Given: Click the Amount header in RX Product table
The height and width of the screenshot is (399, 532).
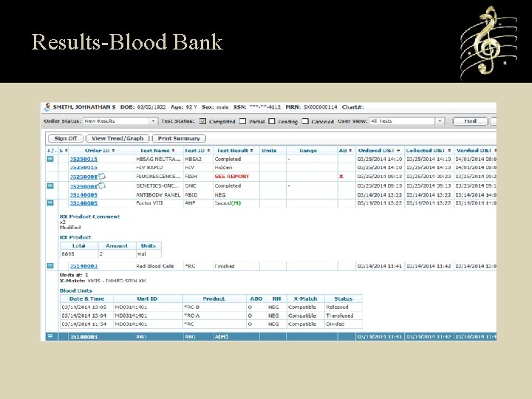Looking at the screenshot, I should tap(117, 245).
